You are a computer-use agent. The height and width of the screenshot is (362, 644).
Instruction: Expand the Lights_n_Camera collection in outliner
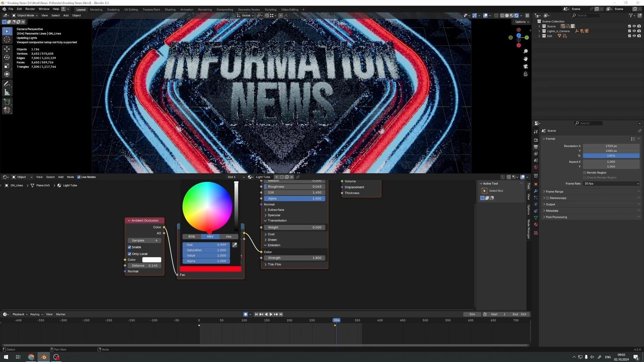tap(540, 31)
